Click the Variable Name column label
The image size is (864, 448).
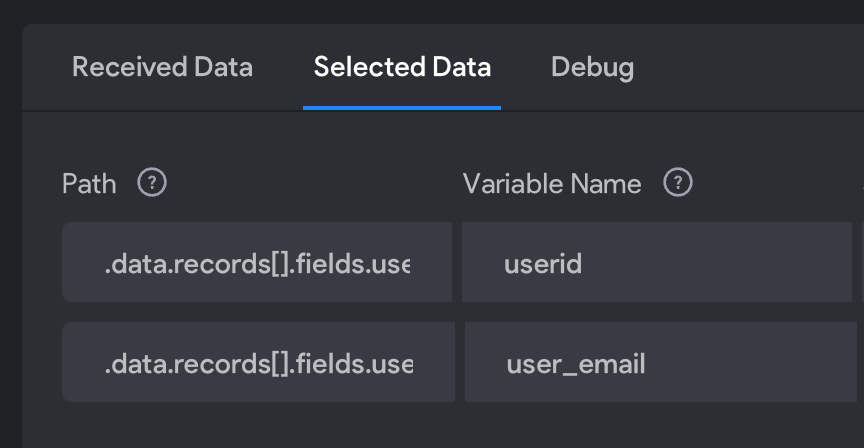click(552, 183)
